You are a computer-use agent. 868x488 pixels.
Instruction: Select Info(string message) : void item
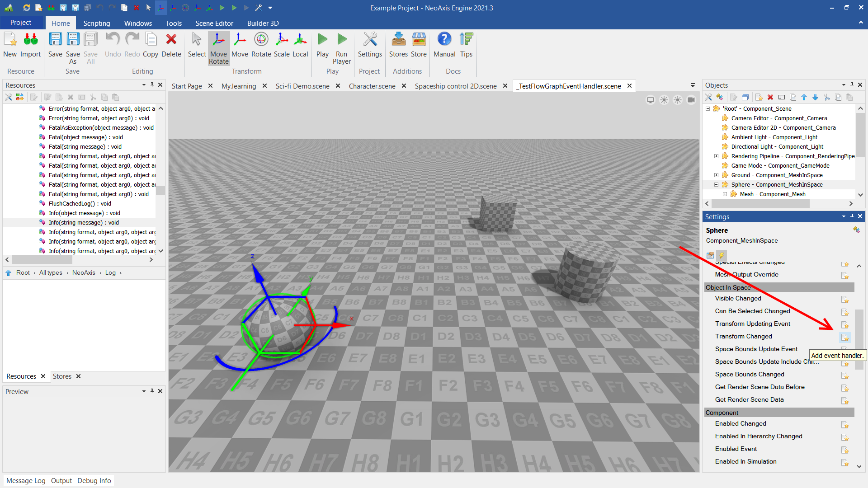click(84, 222)
